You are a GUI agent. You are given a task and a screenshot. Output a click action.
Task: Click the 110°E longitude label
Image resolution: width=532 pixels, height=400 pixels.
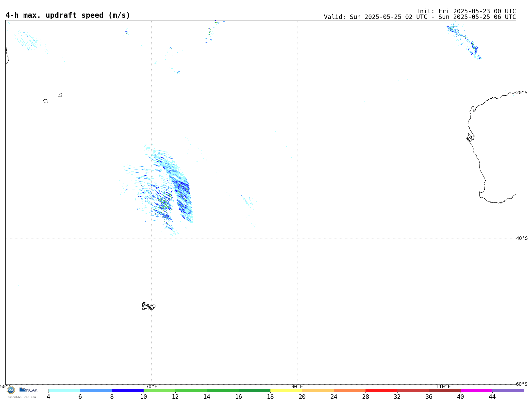pos(443,386)
